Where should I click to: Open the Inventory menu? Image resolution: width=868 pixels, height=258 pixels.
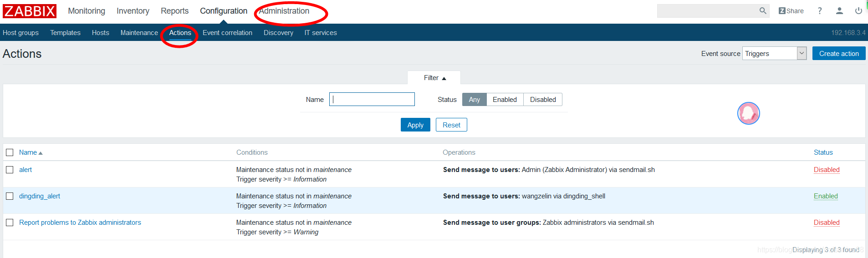click(133, 11)
